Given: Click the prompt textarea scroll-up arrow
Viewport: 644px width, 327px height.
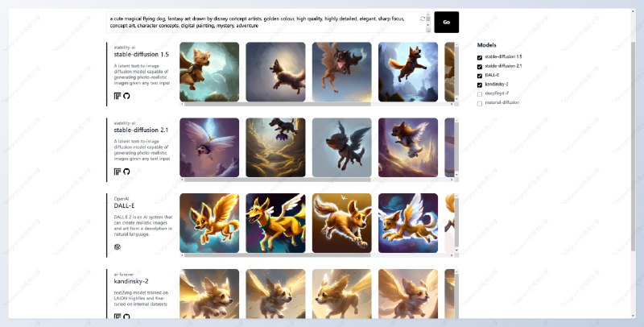Looking at the screenshot, I should [x=428, y=16].
